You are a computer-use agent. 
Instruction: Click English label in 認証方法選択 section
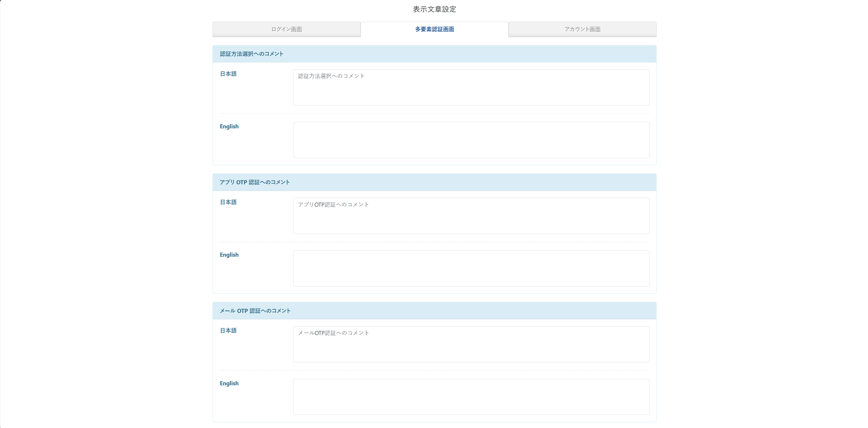coord(229,127)
